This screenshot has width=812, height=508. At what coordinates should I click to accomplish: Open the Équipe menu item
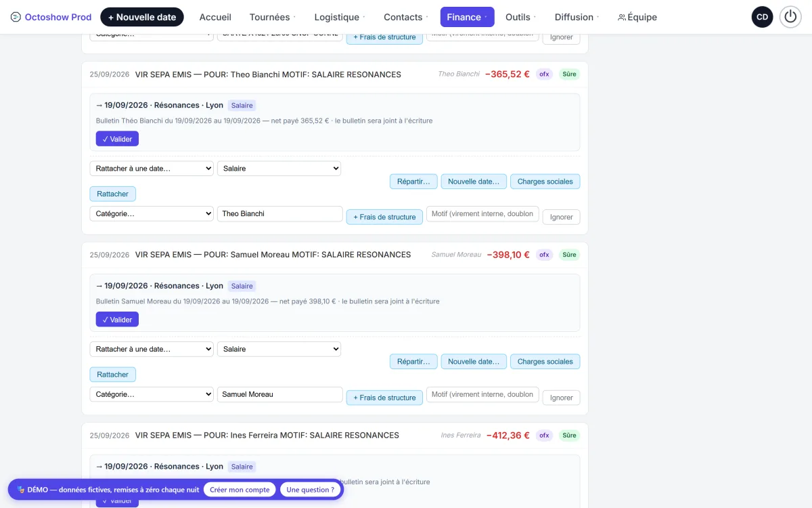click(637, 17)
